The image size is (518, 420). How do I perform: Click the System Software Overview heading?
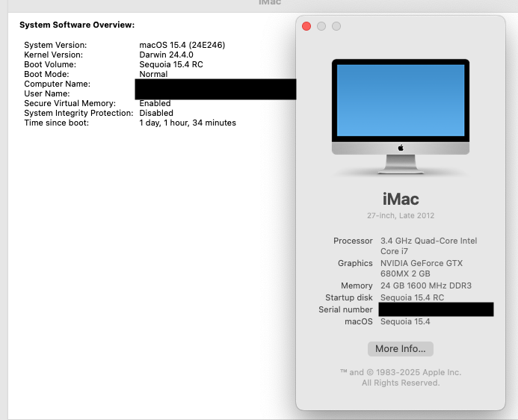pos(77,25)
